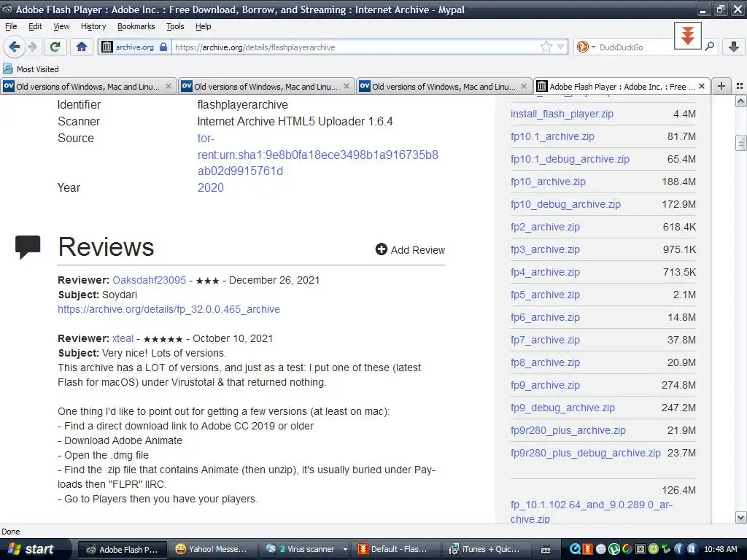Select the Adobe Flash Player browser tab
The width and height of the screenshot is (747, 560).
click(622, 86)
